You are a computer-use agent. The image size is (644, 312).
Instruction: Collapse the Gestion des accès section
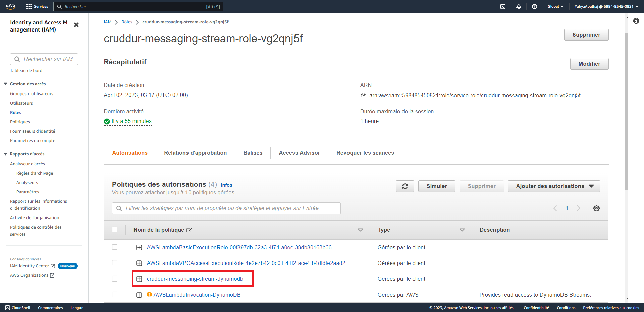point(6,84)
